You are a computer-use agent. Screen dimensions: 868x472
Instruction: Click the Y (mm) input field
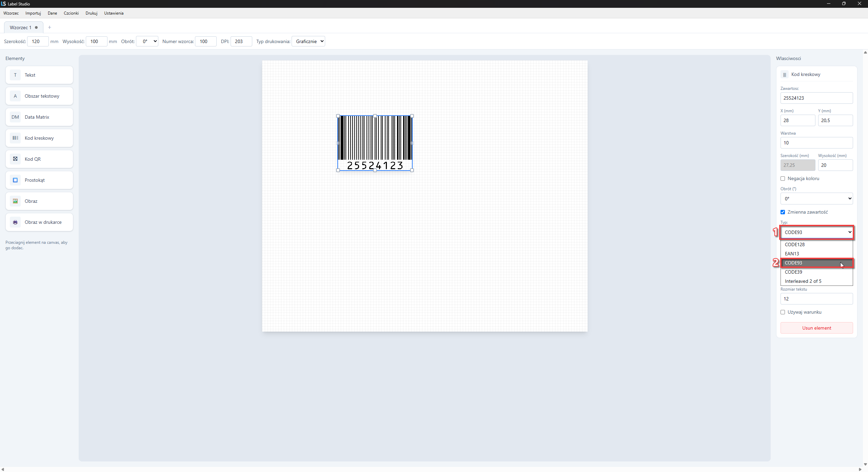(835, 120)
